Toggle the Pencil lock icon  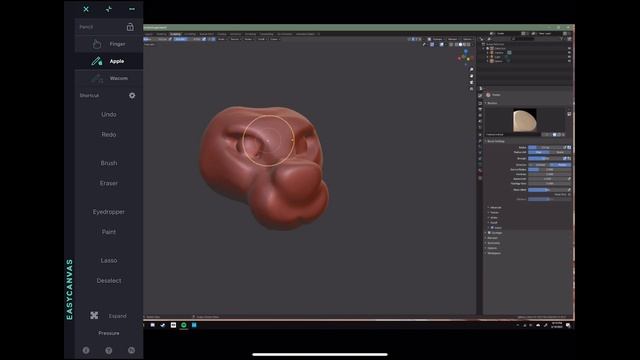[130, 27]
